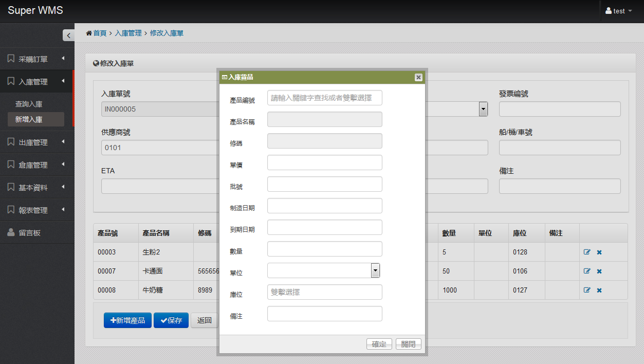Click the home icon in breadcrumb
Screen dimensions: 644x364
click(x=89, y=33)
